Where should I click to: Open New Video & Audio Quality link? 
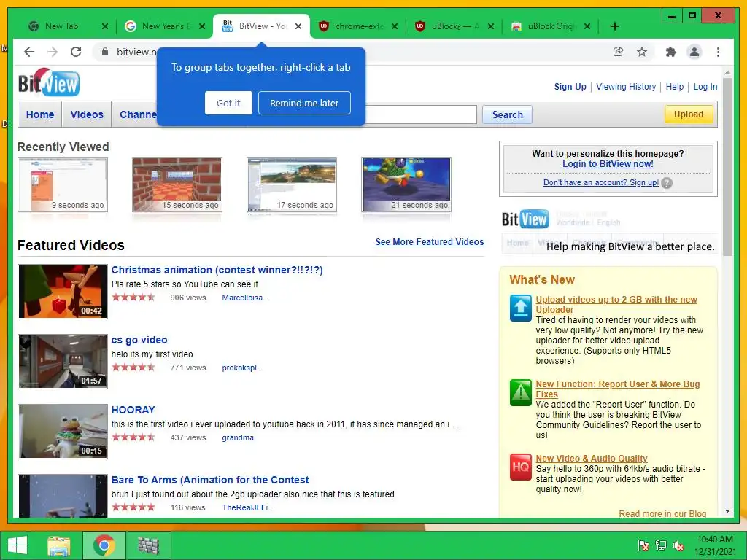coord(591,458)
